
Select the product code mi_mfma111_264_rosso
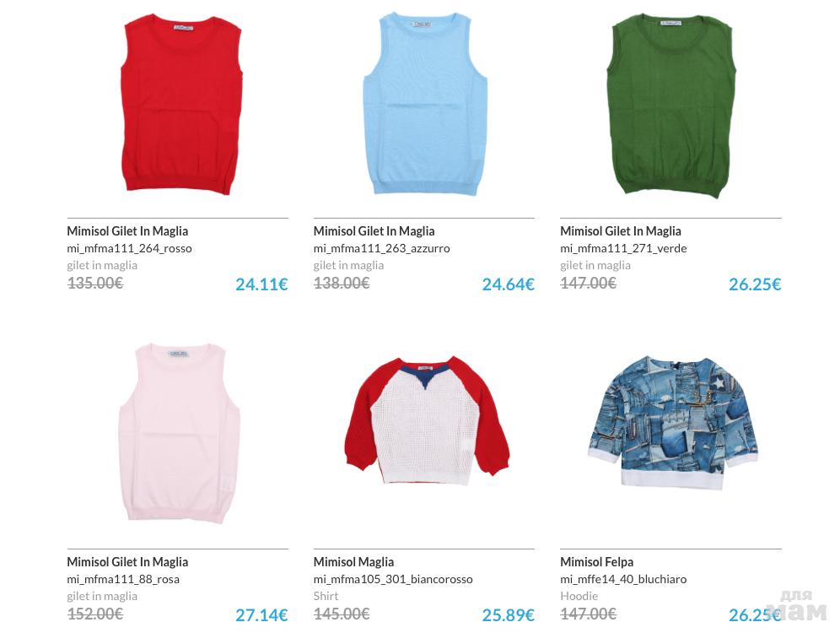click(x=129, y=248)
